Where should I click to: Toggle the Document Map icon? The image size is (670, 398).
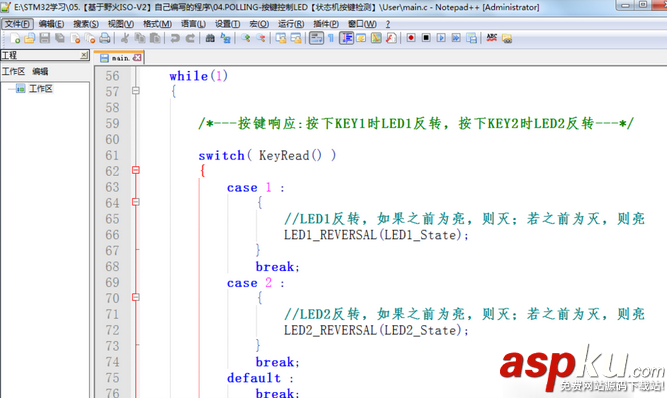[376, 38]
